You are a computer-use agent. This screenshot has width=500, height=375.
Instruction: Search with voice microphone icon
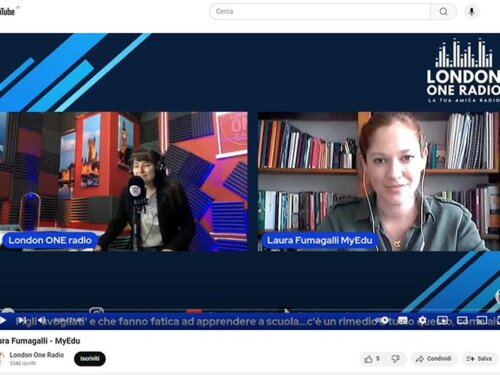point(471,12)
